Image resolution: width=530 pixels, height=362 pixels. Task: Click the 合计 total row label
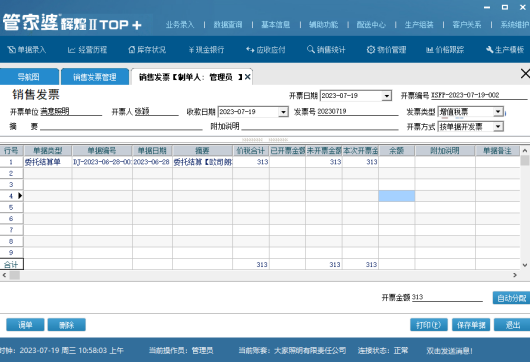coord(11,264)
